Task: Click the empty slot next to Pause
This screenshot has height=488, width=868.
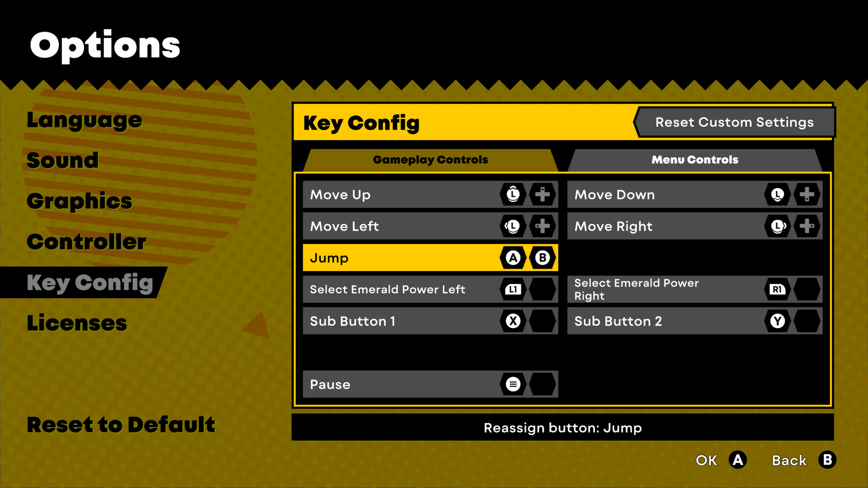Action: pyautogui.click(x=541, y=385)
